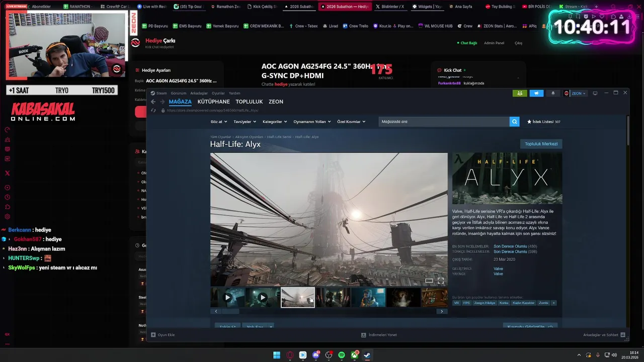Open the Steam menu in menu bar
The image size is (644, 362).
(162, 93)
